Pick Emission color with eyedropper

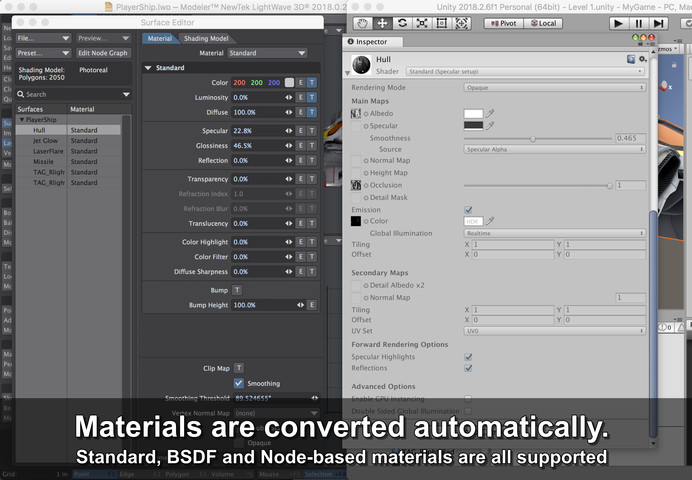(x=490, y=221)
